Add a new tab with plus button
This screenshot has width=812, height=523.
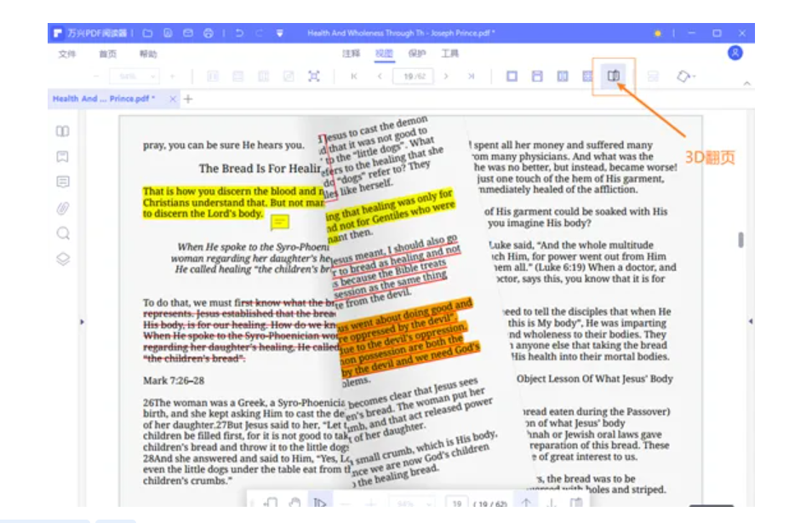pos(189,99)
